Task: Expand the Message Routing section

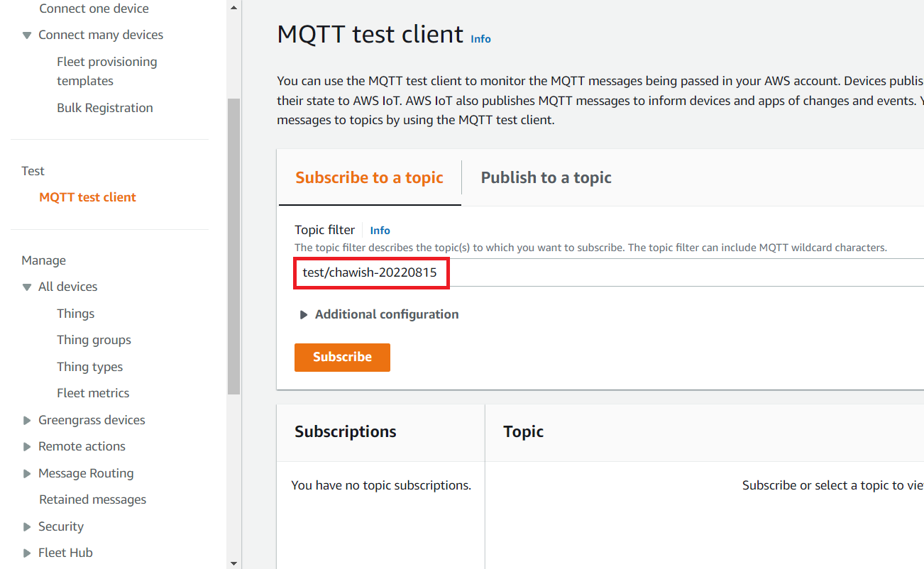Action: [26, 473]
